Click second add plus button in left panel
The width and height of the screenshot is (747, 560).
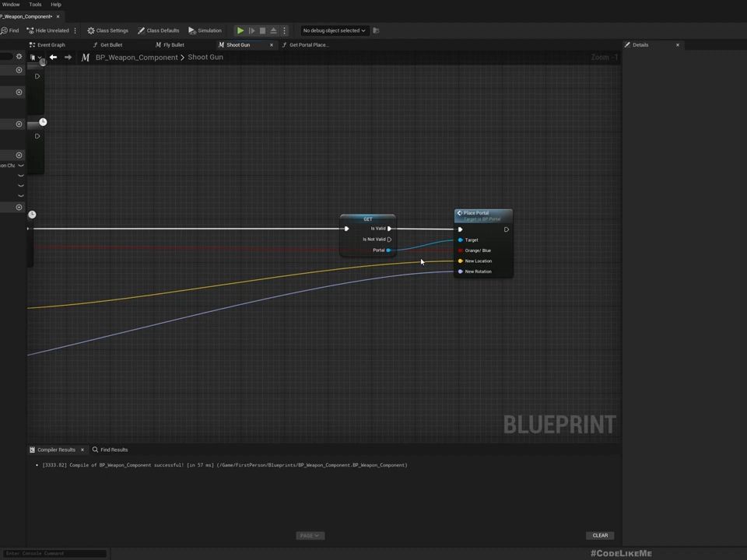pyautogui.click(x=19, y=92)
